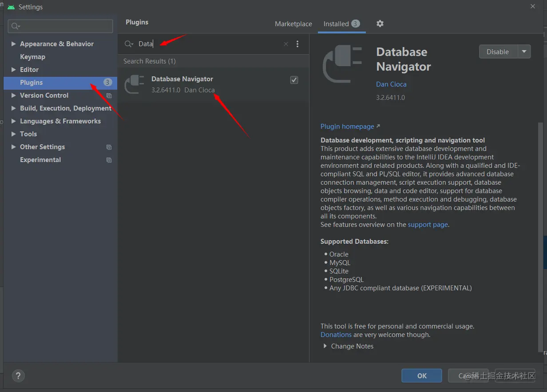This screenshot has height=392, width=547.
Task: Click the Supported Databases heading
Action: pyautogui.click(x=354, y=242)
